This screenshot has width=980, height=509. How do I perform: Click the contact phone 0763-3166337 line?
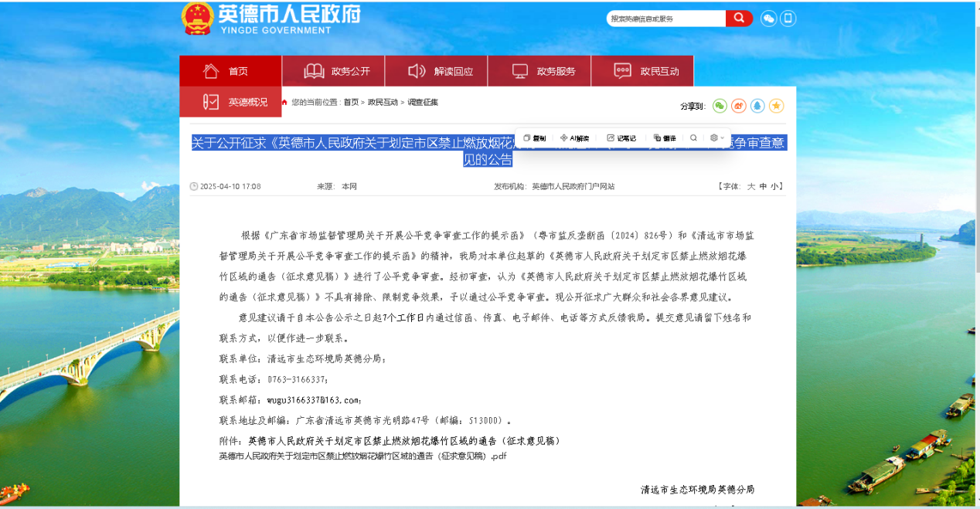(x=274, y=379)
